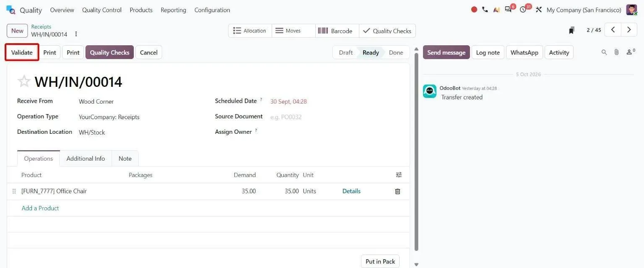This screenshot has height=268, width=644.
Task: Click the Put in Pack button
Action: (380, 261)
